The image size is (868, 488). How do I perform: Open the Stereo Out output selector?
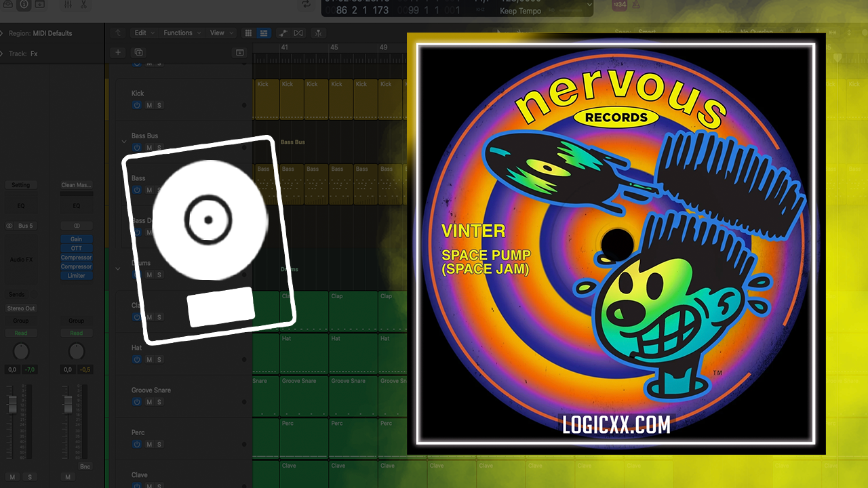pyautogui.click(x=21, y=308)
